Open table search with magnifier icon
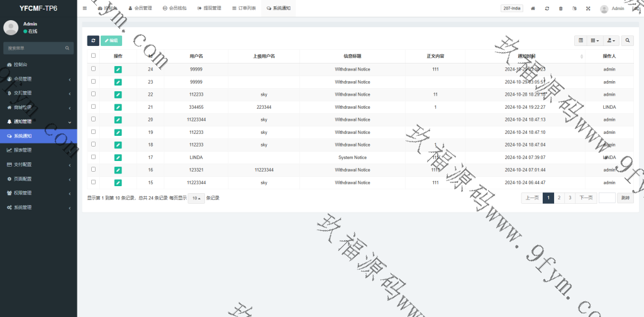 click(x=628, y=40)
